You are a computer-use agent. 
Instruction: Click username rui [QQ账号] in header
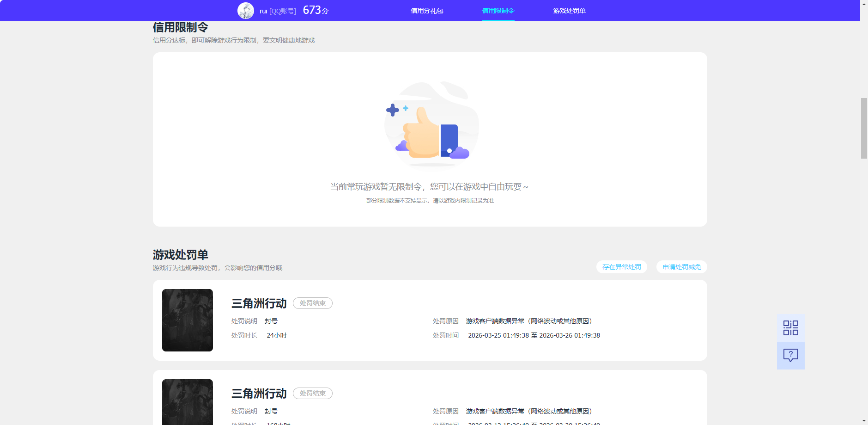click(278, 11)
